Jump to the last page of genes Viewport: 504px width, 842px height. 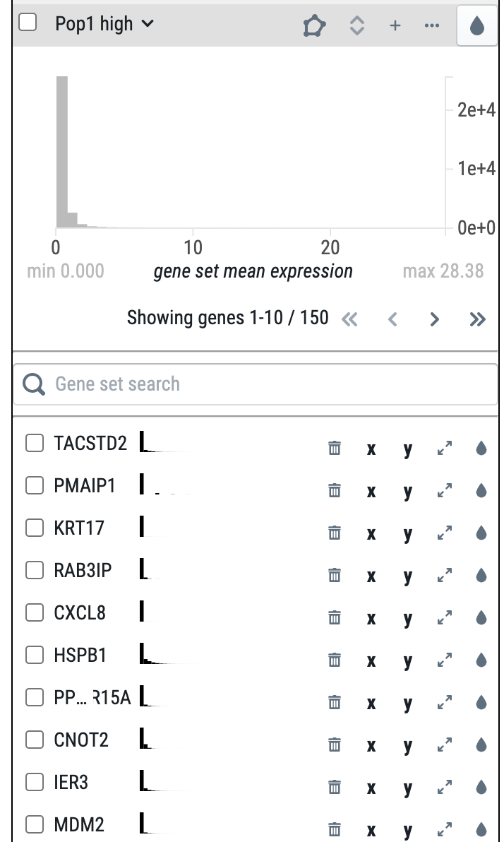click(x=477, y=319)
